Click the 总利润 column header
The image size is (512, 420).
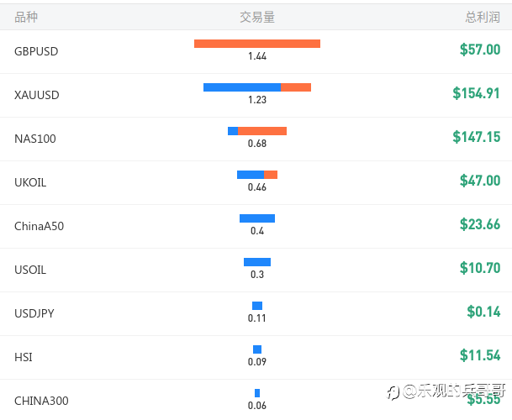click(483, 17)
